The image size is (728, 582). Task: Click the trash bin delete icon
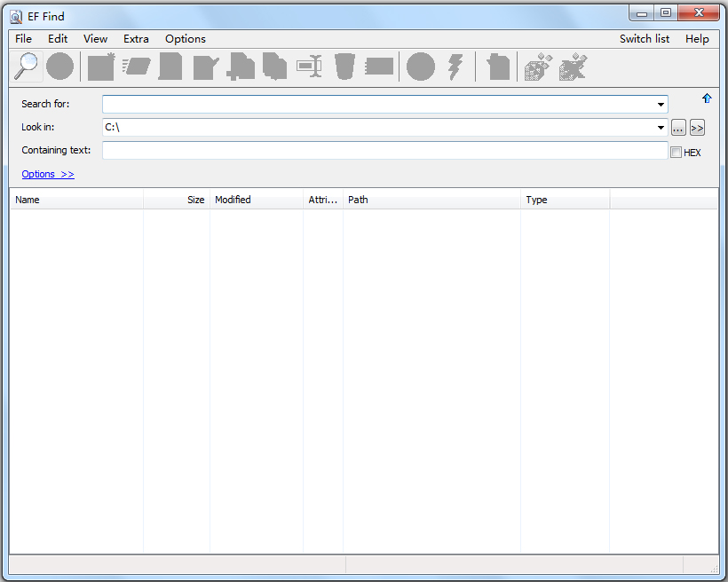click(x=344, y=67)
